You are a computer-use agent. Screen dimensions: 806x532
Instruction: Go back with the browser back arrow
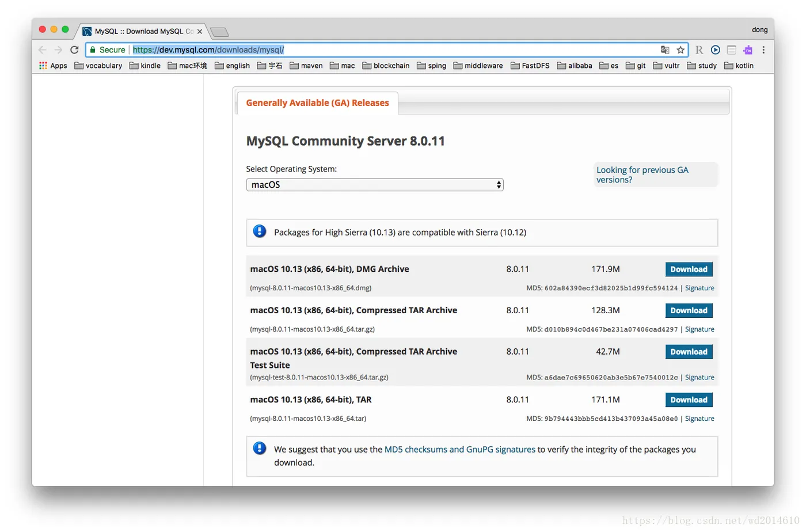point(42,50)
